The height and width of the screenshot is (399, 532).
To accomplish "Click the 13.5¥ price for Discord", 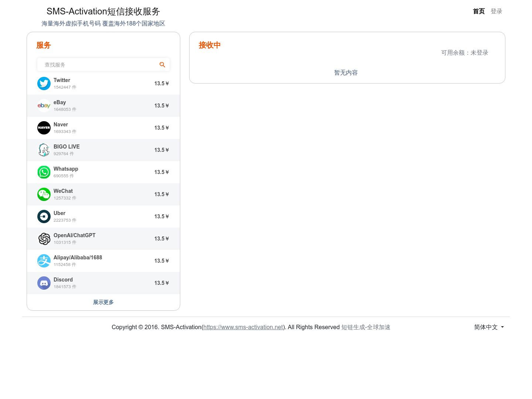I will point(162,283).
